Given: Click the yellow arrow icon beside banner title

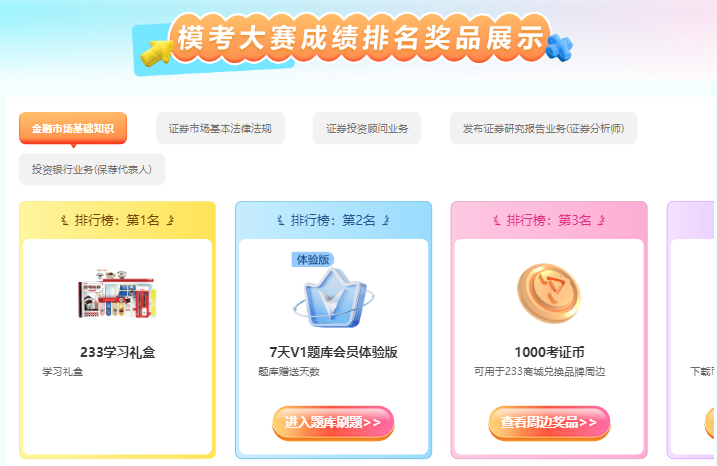Looking at the screenshot, I should click(155, 53).
